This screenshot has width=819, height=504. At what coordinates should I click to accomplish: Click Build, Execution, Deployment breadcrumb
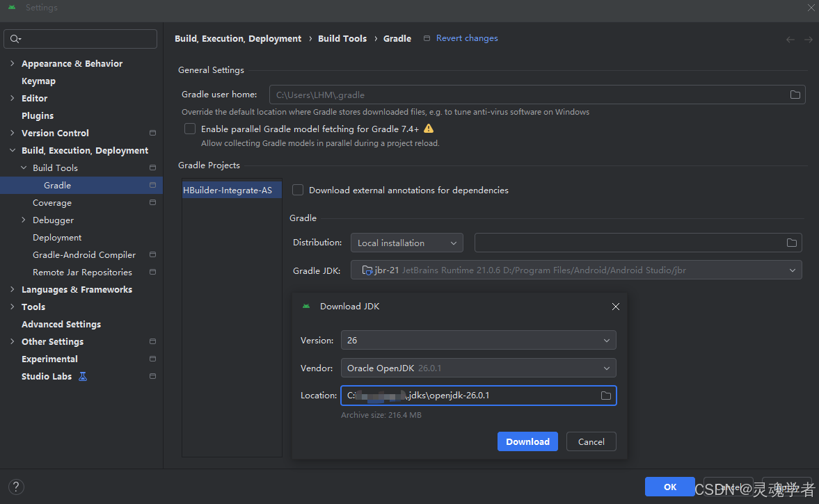(238, 39)
